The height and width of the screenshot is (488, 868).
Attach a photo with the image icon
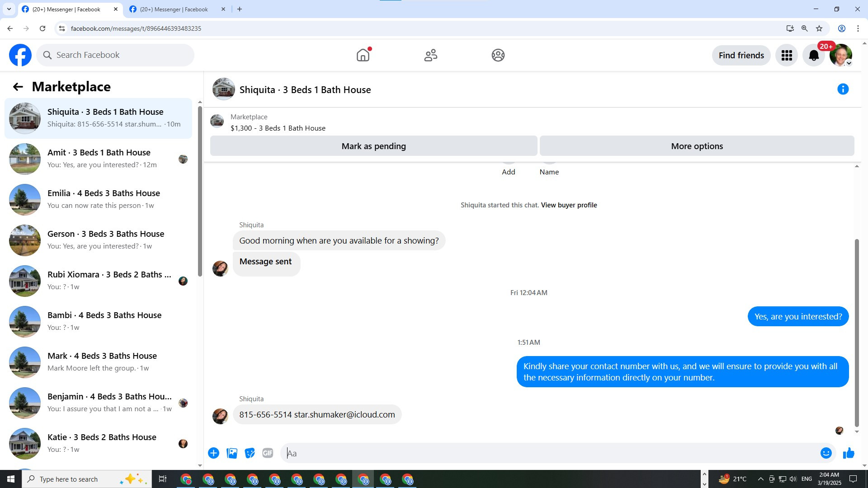pos(232,453)
